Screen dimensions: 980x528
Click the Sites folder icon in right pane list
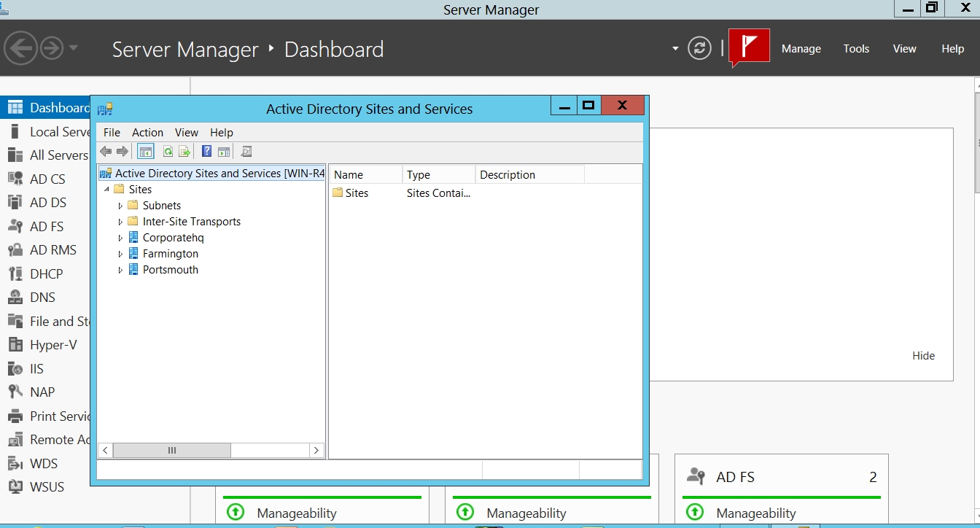coord(338,193)
